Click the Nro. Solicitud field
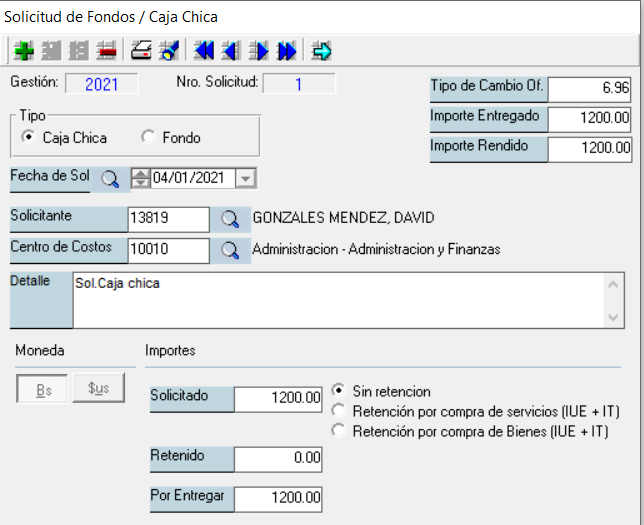Image resolution: width=644 pixels, height=525 pixels. [299, 84]
